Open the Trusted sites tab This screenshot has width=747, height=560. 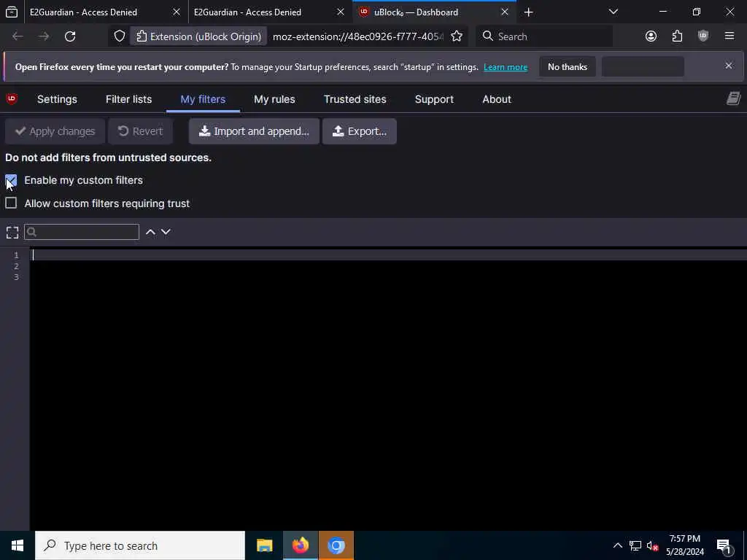[355, 99]
